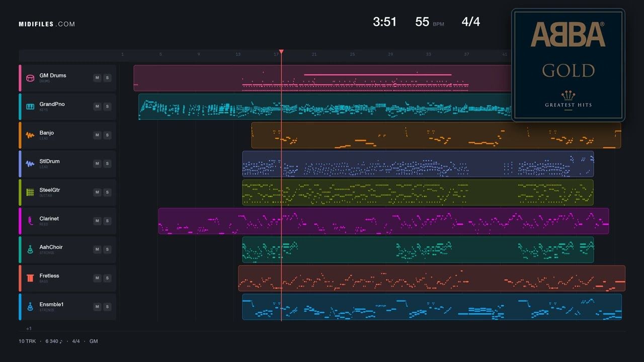The image size is (644, 362).
Task: Select the teal AahChoir clip
Action: tap(418, 250)
